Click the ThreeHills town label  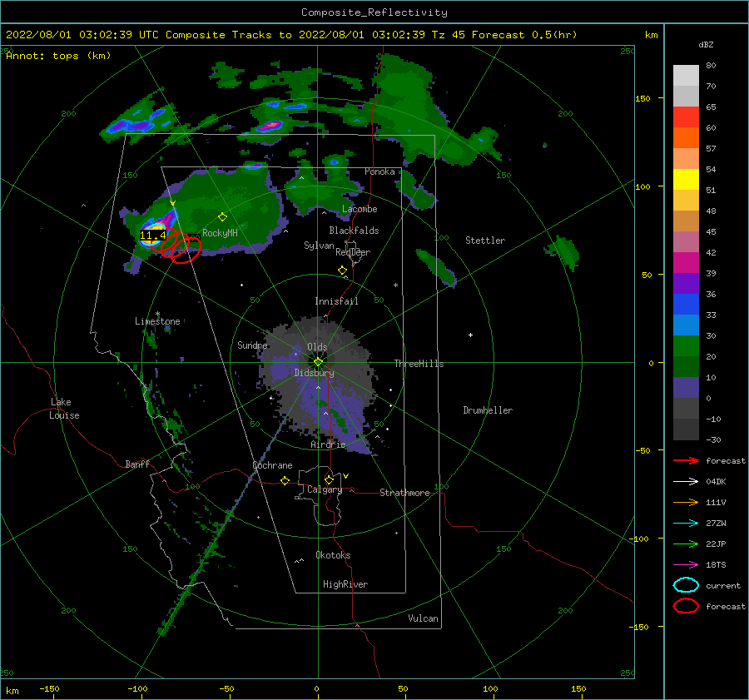tap(419, 364)
